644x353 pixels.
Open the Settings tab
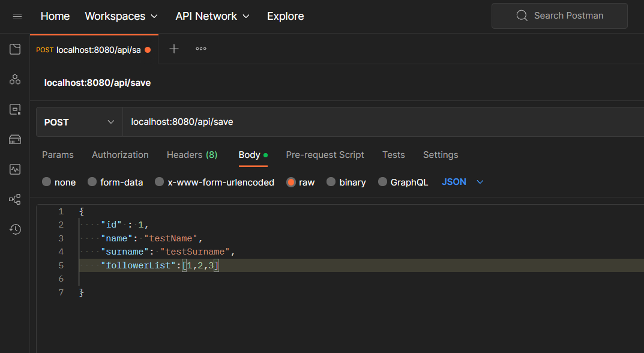pyautogui.click(x=441, y=155)
